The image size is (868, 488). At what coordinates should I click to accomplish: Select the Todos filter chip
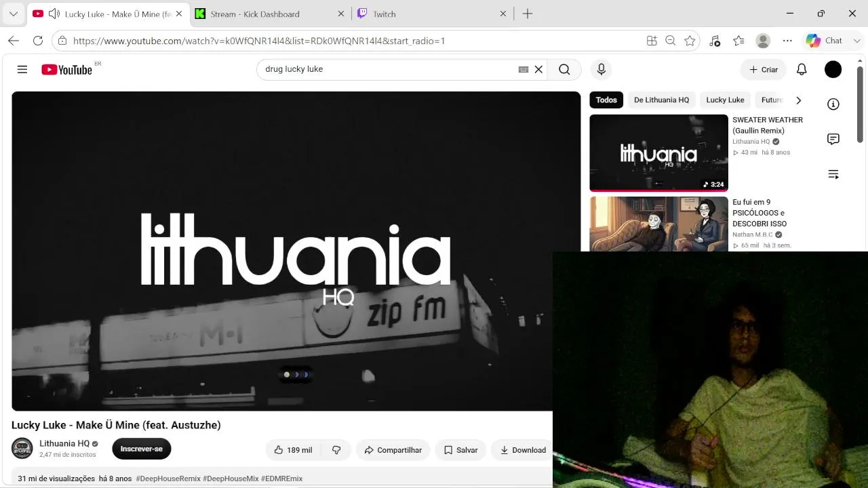click(x=606, y=100)
